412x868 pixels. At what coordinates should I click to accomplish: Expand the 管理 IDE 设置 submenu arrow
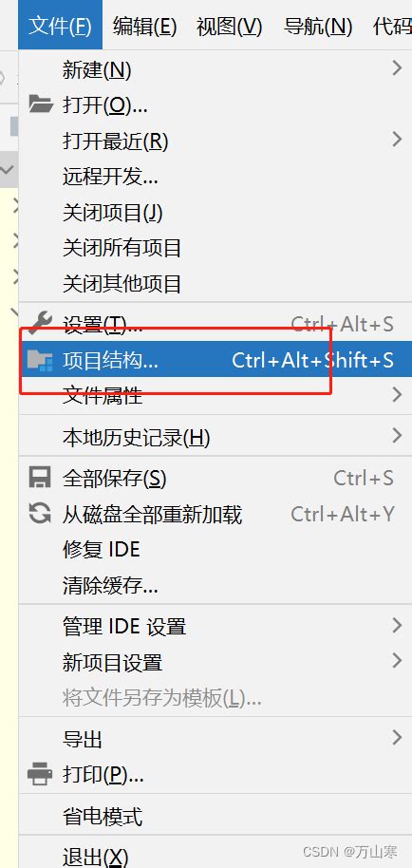tap(397, 626)
